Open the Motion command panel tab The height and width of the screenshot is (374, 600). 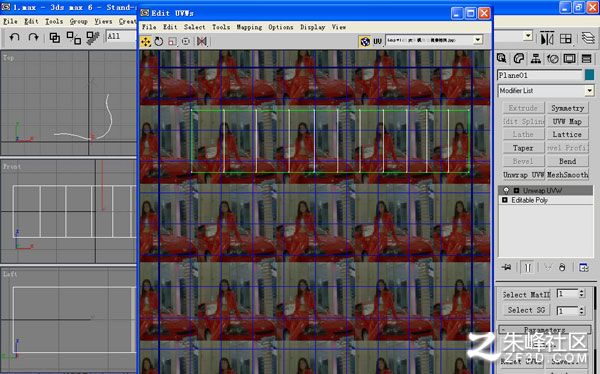click(x=553, y=59)
